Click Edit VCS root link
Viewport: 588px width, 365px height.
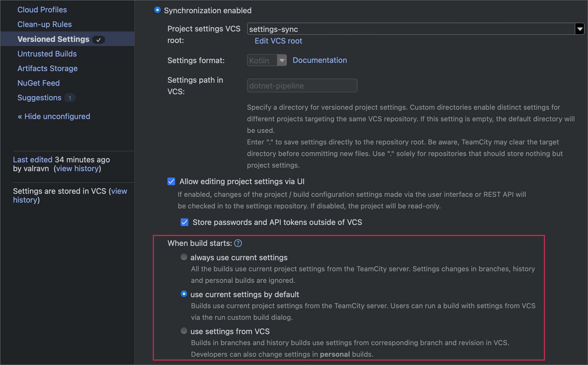tap(278, 41)
